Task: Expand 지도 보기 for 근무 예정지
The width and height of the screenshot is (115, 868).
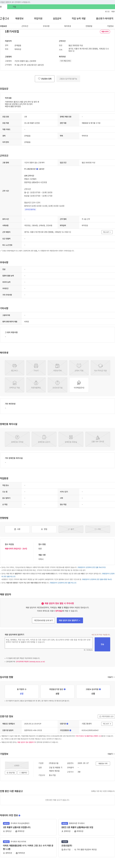Action: (x=107, y=232)
